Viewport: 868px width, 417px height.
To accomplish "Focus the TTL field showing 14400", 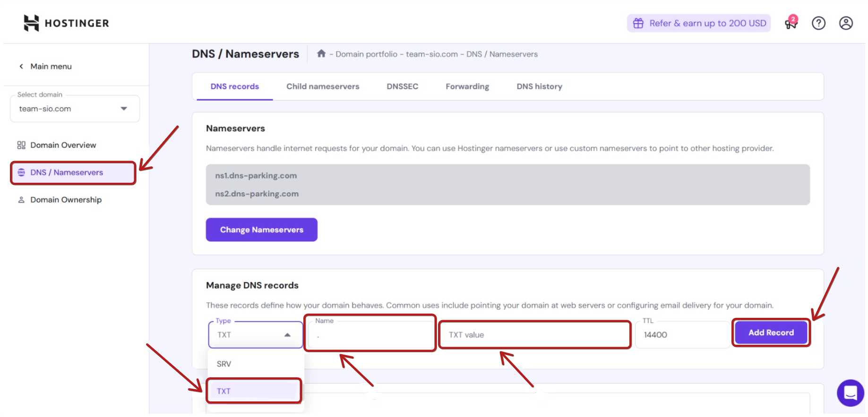I will pos(683,335).
